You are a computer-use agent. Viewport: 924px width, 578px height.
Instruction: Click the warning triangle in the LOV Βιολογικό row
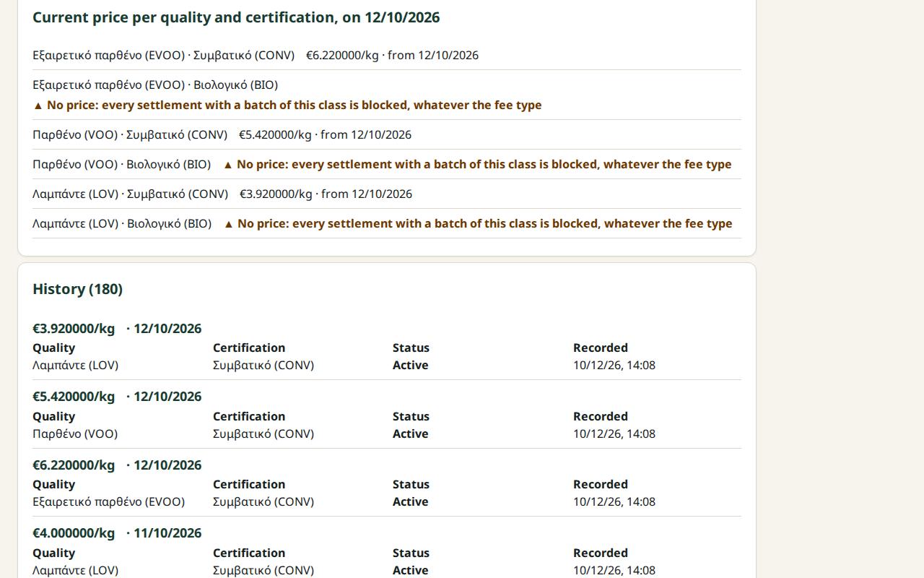(x=229, y=224)
